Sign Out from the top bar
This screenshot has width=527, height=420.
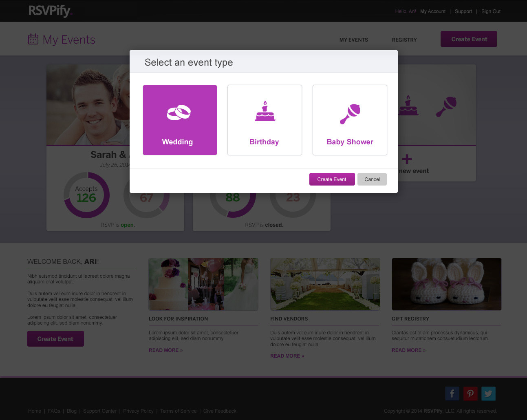(491, 11)
